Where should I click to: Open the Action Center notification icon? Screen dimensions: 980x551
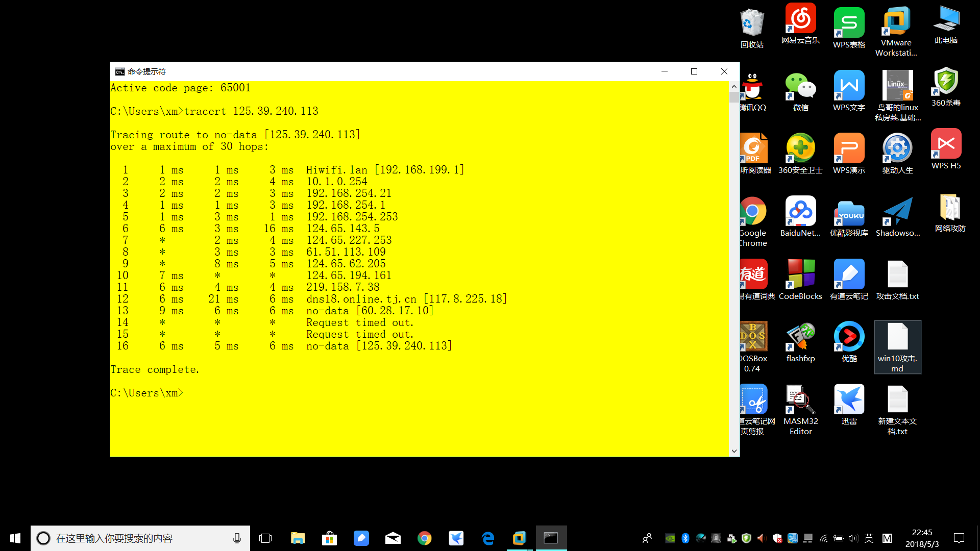point(959,538)
